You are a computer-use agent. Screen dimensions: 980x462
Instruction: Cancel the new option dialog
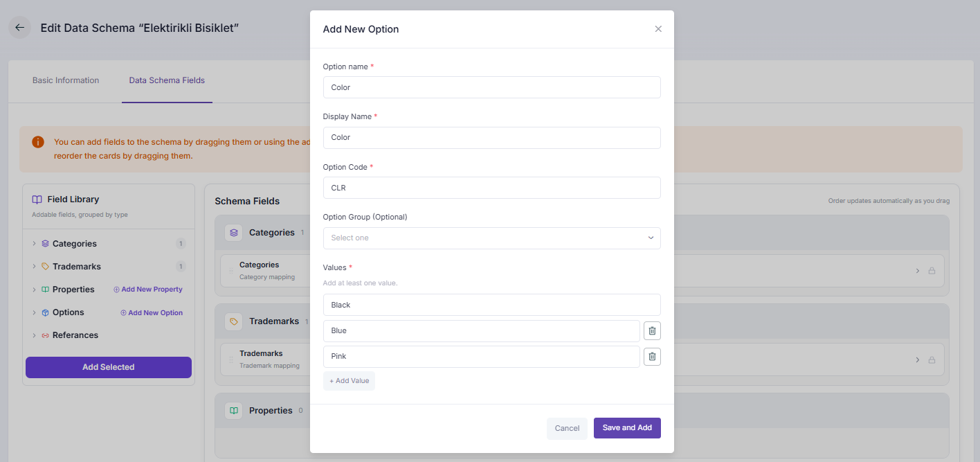[x=567, y=428]
